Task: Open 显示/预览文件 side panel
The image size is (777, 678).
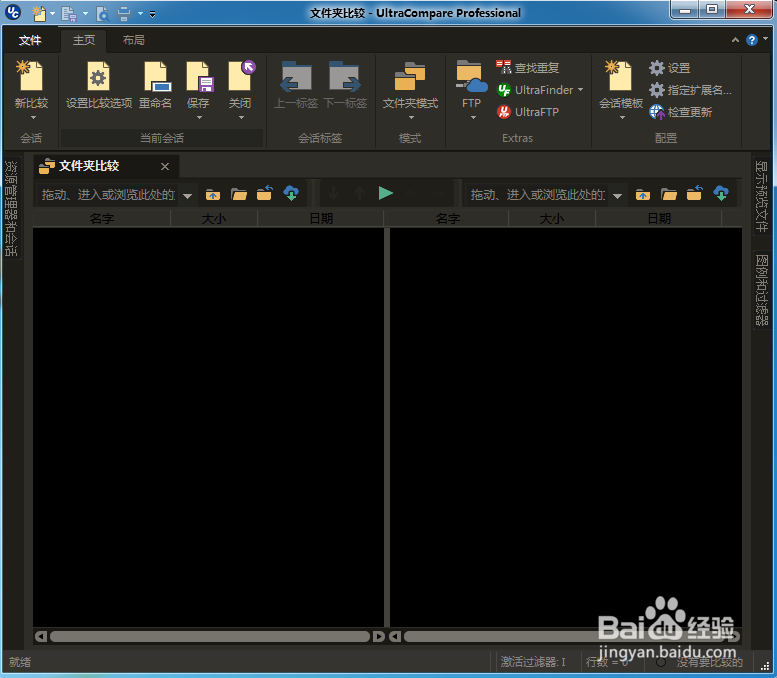Action: click(x=762, y=197)
